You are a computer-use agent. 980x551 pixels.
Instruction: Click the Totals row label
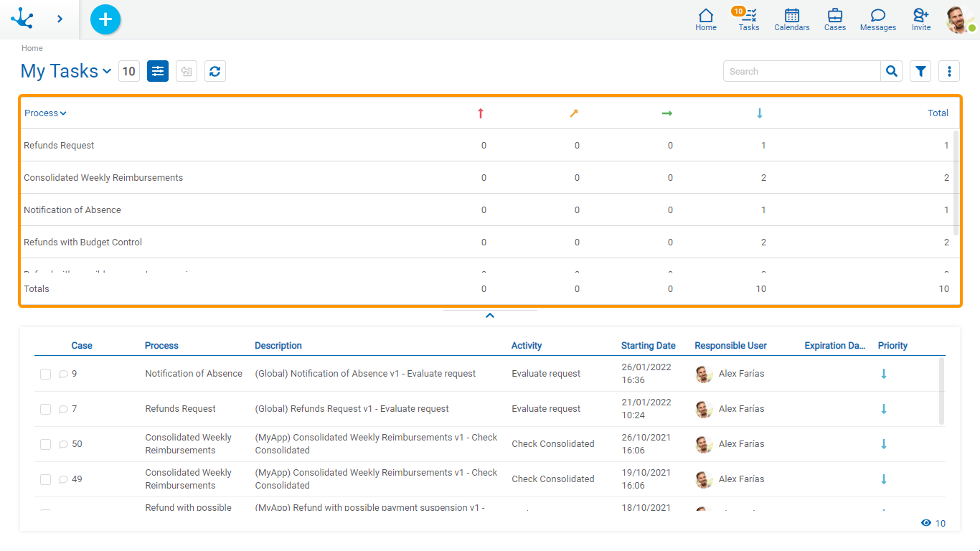(x=37, y=288)
